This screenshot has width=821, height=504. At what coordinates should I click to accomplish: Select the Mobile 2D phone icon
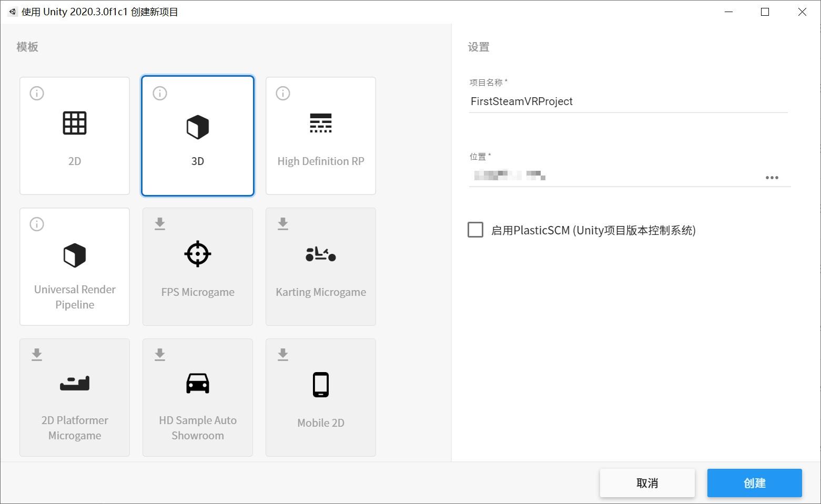[x=321, y=385]
